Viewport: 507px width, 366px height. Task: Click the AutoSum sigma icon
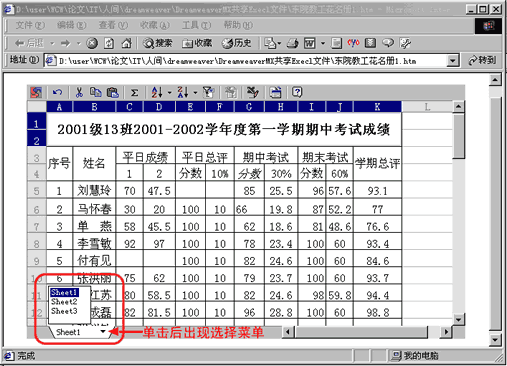pos(134,92)
